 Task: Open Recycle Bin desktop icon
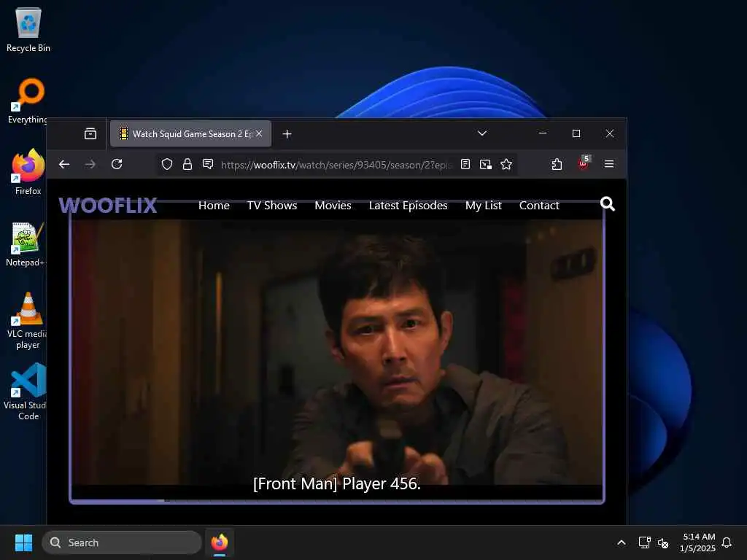pos(28,29)
